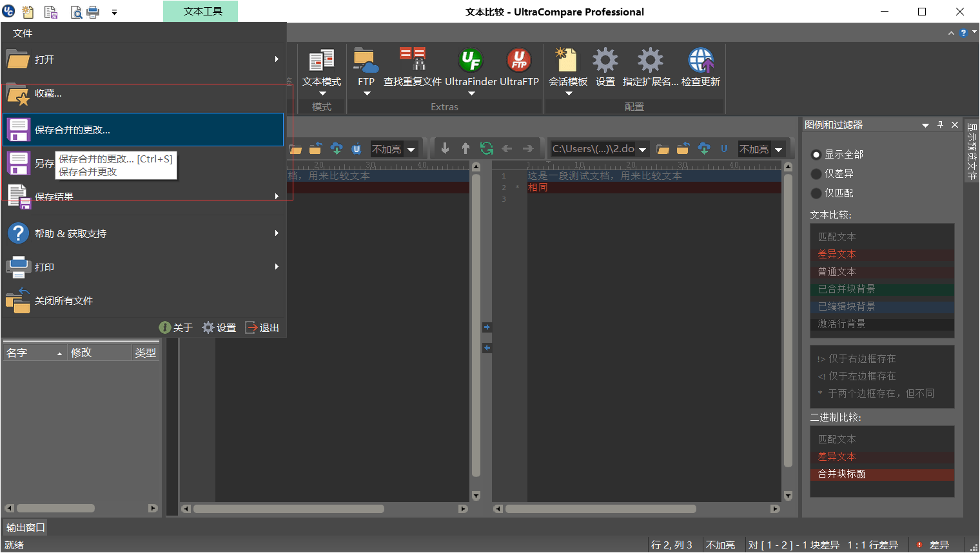Click 设置 button in menu footer
The image size is (980, 553).
219,327
